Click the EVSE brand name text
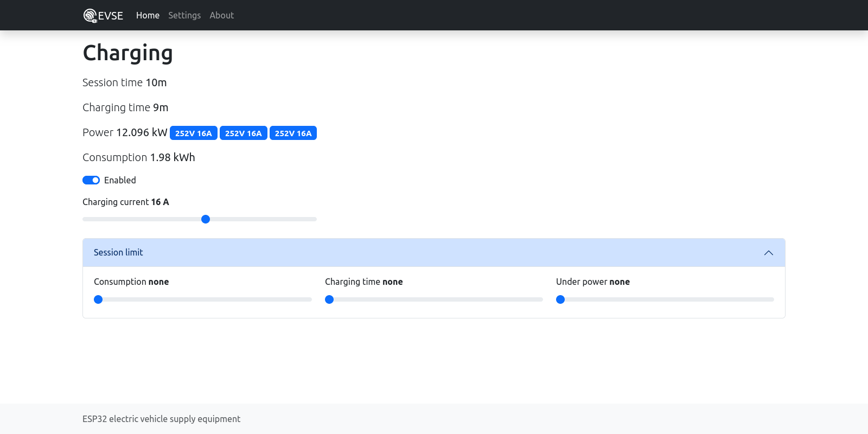This screenshot has width=868, height=434. pyautogui.click(x=111, y=16)
